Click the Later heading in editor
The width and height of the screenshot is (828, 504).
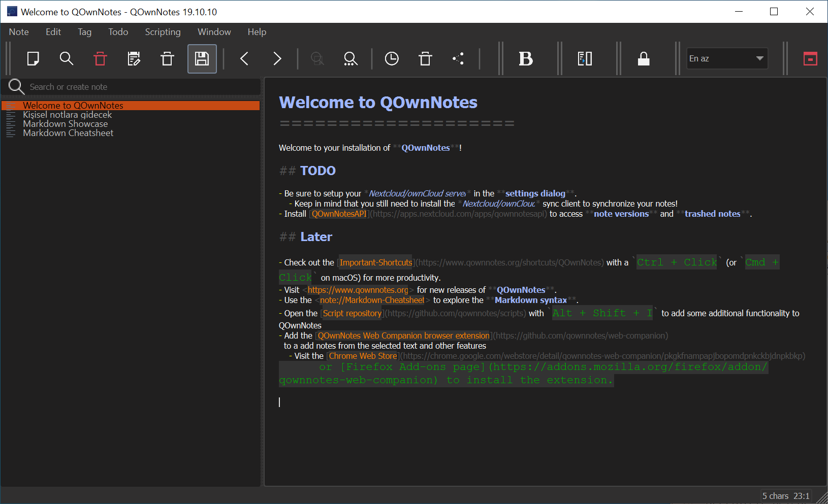[x=316, y=237]
